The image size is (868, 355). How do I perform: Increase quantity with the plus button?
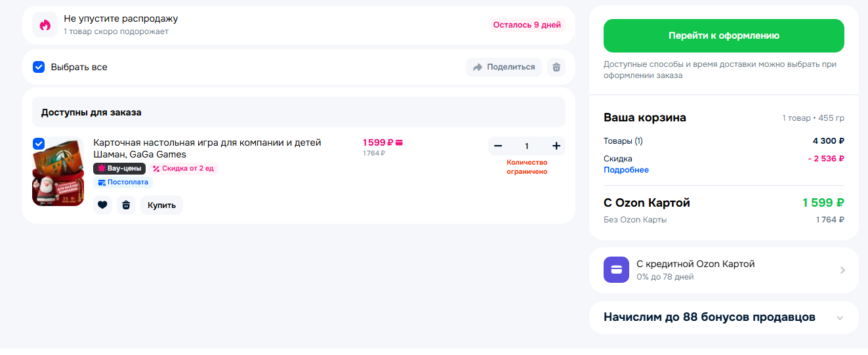[x=556, y=146]
